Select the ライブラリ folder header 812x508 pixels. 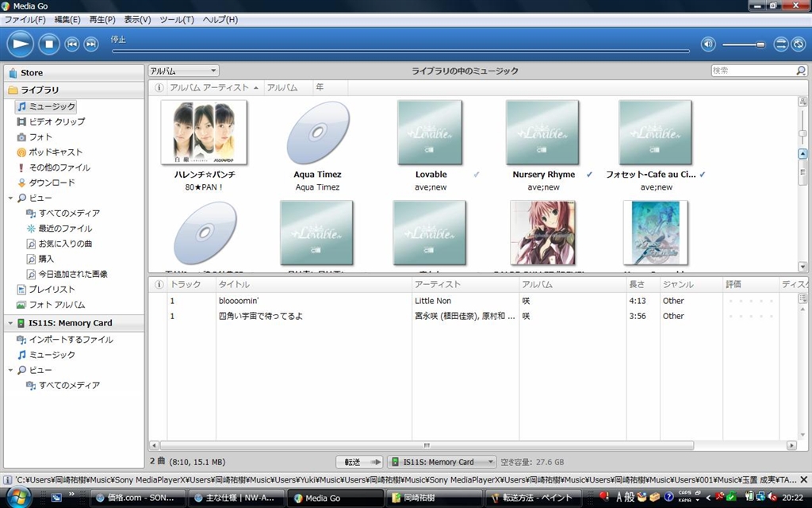(x=74, y=90)
